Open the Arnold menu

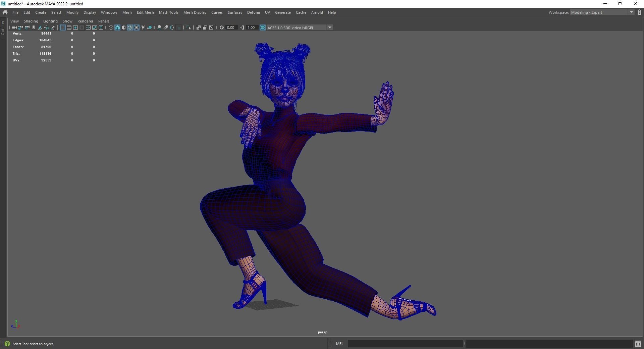click(317, 12)
